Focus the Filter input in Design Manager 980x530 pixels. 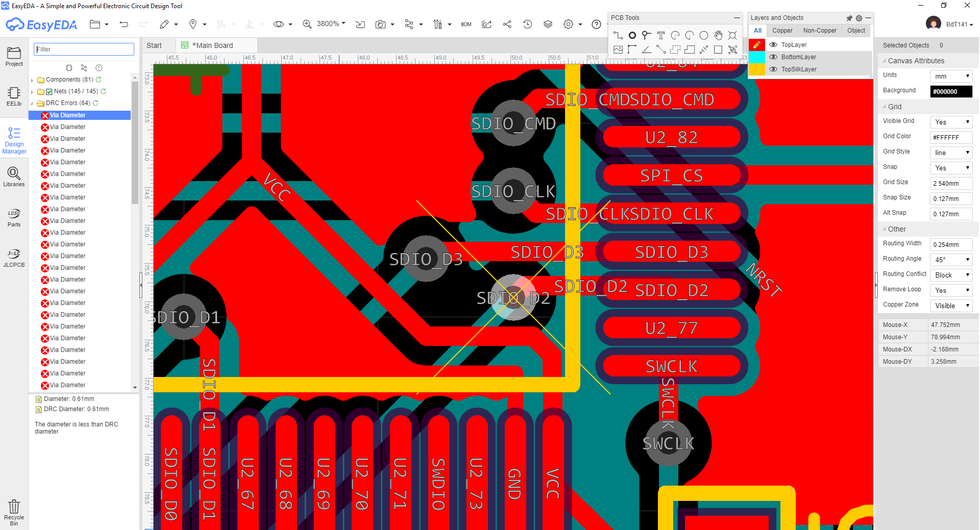pos(84,49)
